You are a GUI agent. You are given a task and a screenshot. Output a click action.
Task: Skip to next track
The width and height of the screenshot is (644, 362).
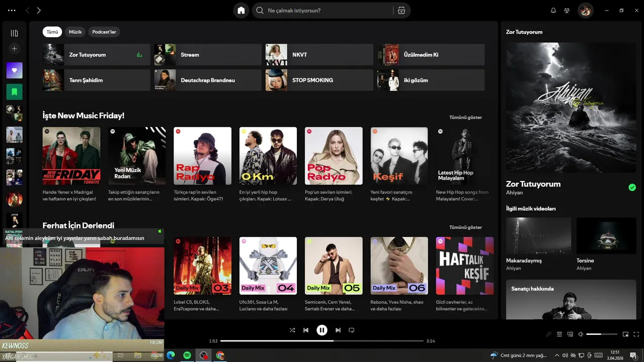338,330
